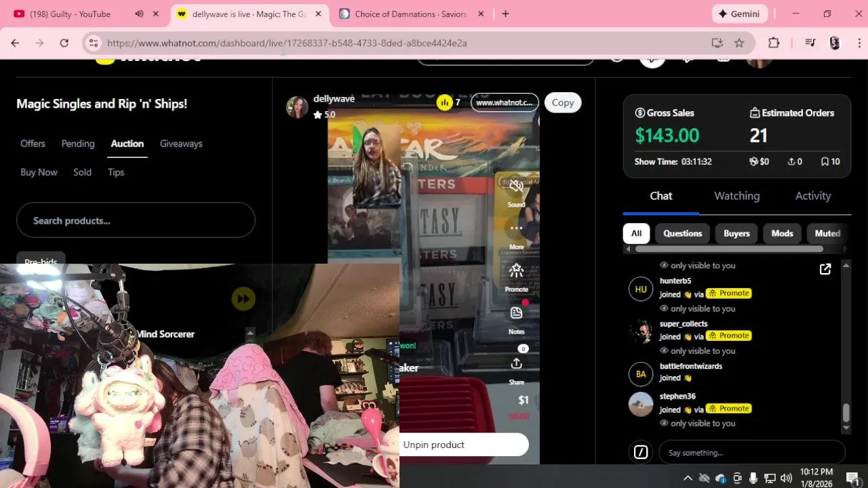The height and width of the screenshot is (488, 868).
Task: Reload the page
Action: [64, 43]
